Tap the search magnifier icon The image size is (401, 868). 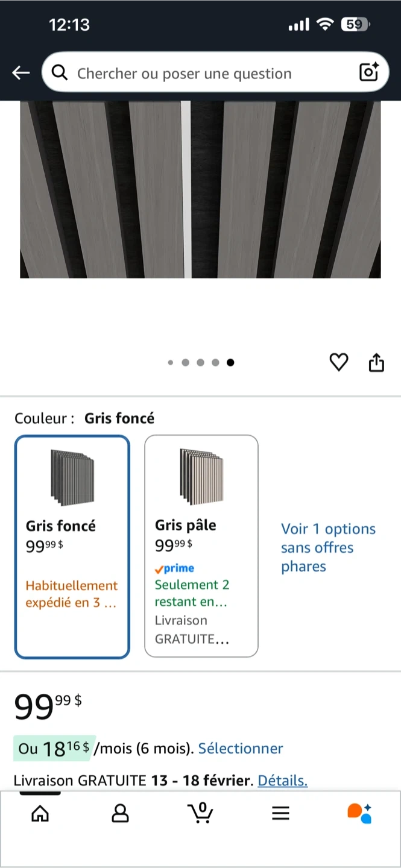point(60,73)
